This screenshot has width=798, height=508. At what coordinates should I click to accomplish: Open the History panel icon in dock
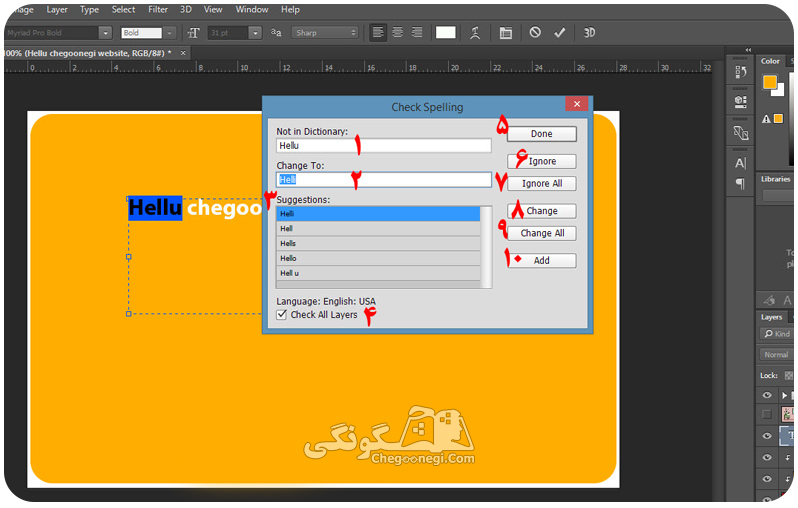tap(740, 72)
